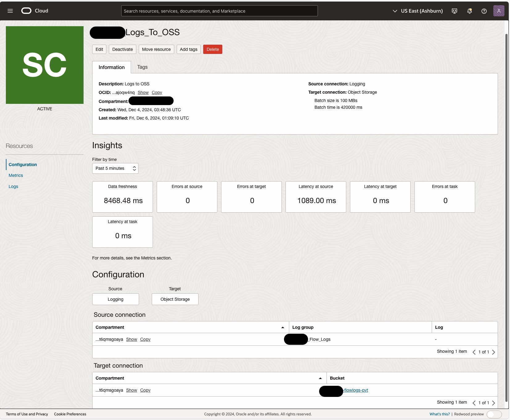Image resolution: width=510 pixels, height=420 pixels.
Task: Expand the US East (Ashburn) region selector
Action: 417,11
